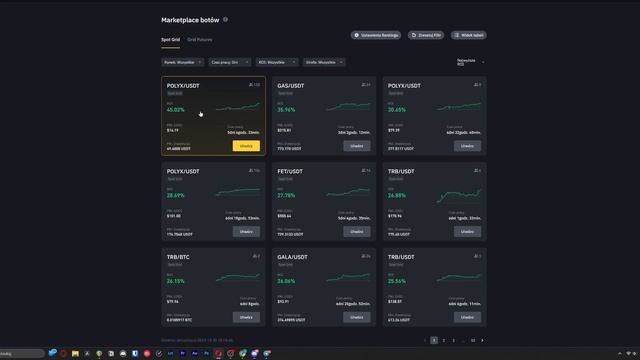This screenshot has height=360, width=640.
Task: Click the TRB/BTC pair title
Action: click(178, 257)
